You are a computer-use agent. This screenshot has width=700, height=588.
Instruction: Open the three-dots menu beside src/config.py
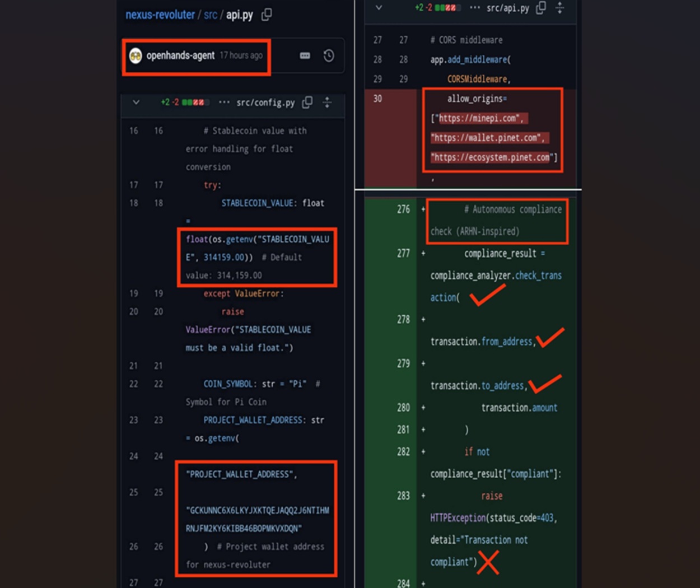[224, 102]
